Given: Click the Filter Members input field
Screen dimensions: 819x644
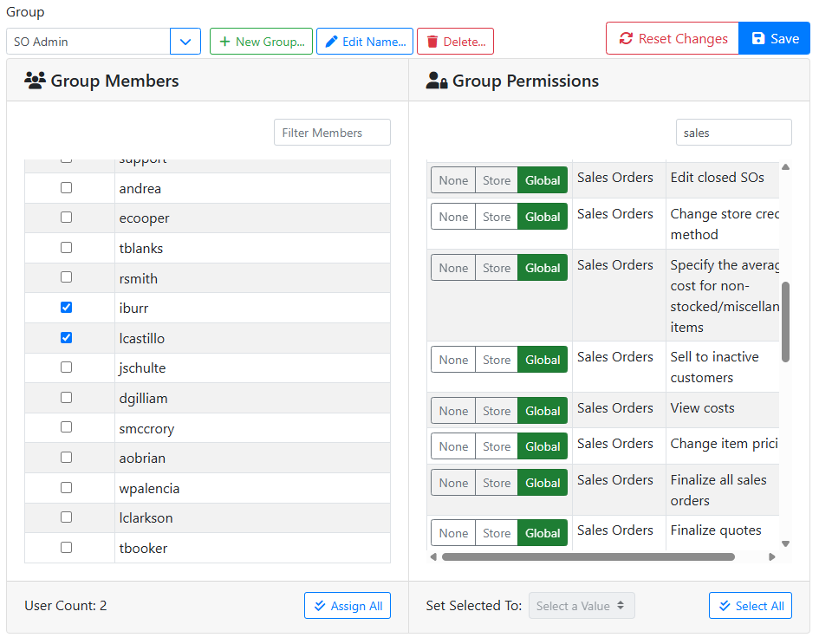Looking at the screenshot, I should click(332, 133).
